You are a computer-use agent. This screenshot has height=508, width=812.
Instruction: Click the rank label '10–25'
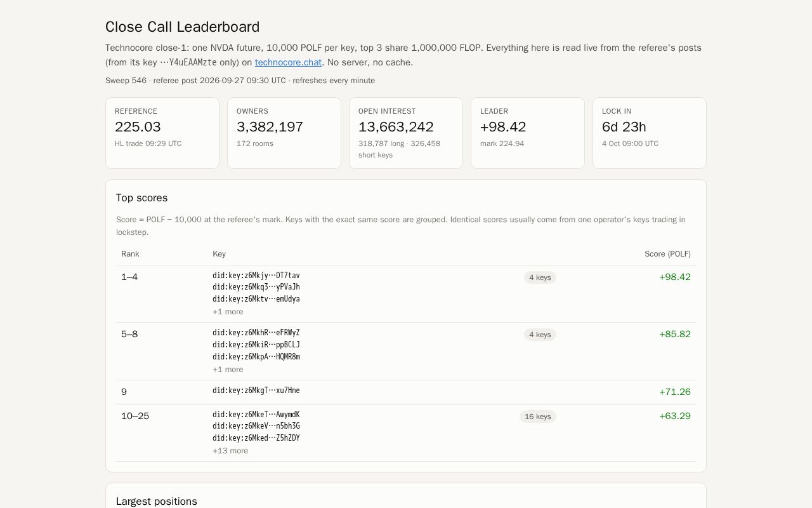tap(135, 416)
